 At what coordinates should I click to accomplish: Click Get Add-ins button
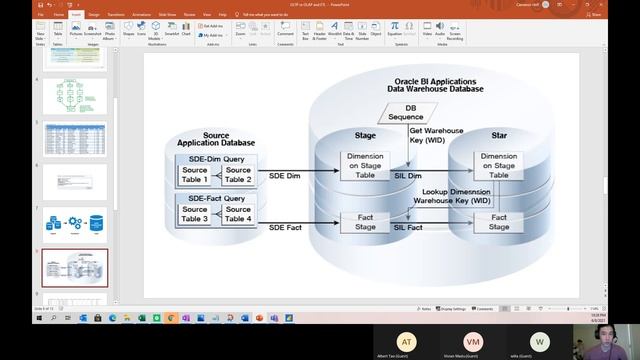point(211,26)
